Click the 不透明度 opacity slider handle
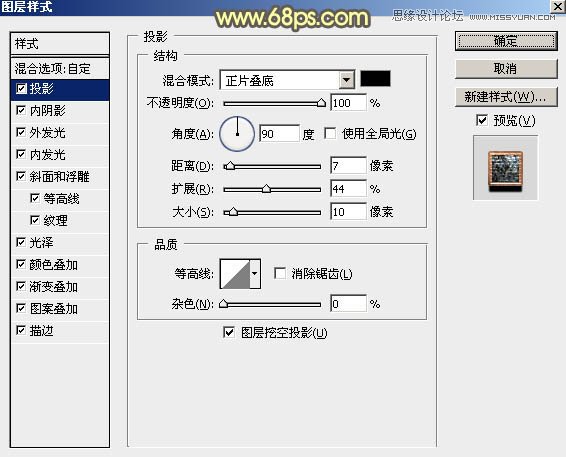The height and width of the screenshot is (457, 566). (321, 103)
